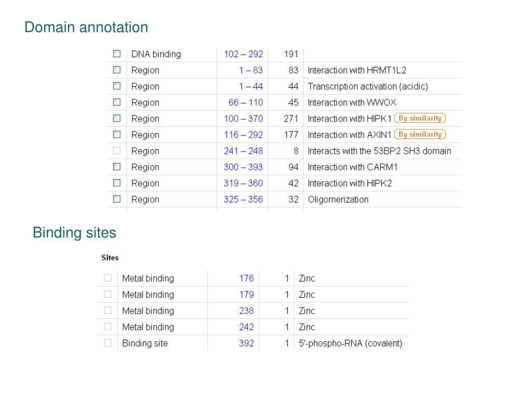Select the 'Oligomerization' description text
Image resolution: width=532 pixels, height=399 pixels.
click(x=338, y=199)
